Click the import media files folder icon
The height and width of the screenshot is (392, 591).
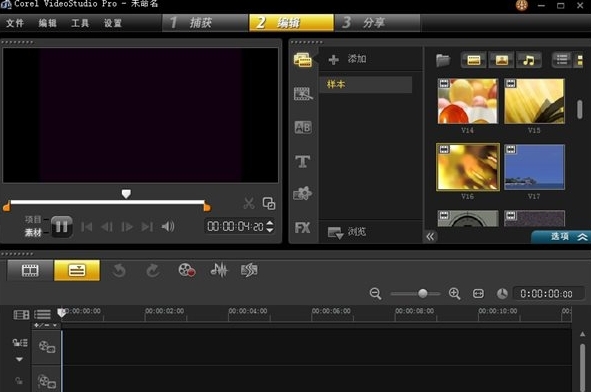click(x=443, y=60)
